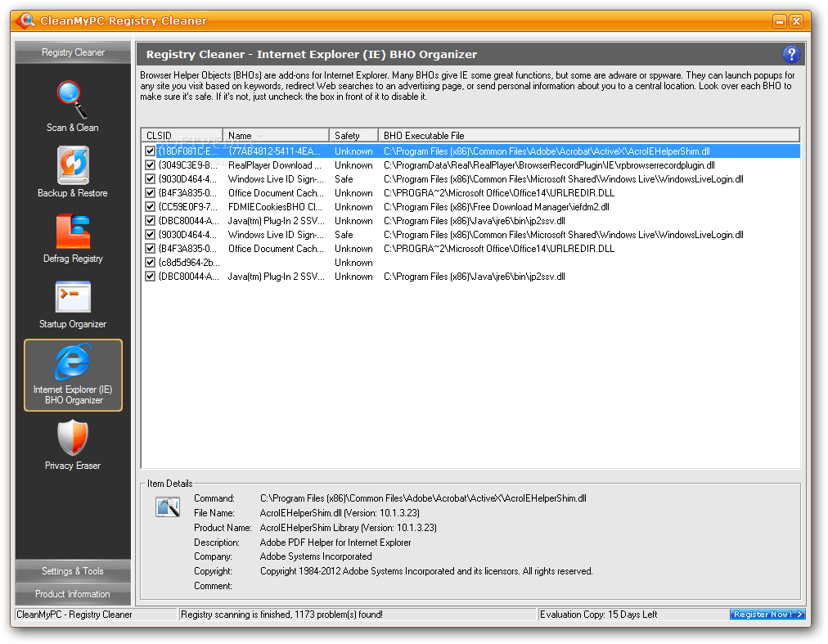Click the {CC59E0F9-7... CLSID cell

click(x=188, y=207)
